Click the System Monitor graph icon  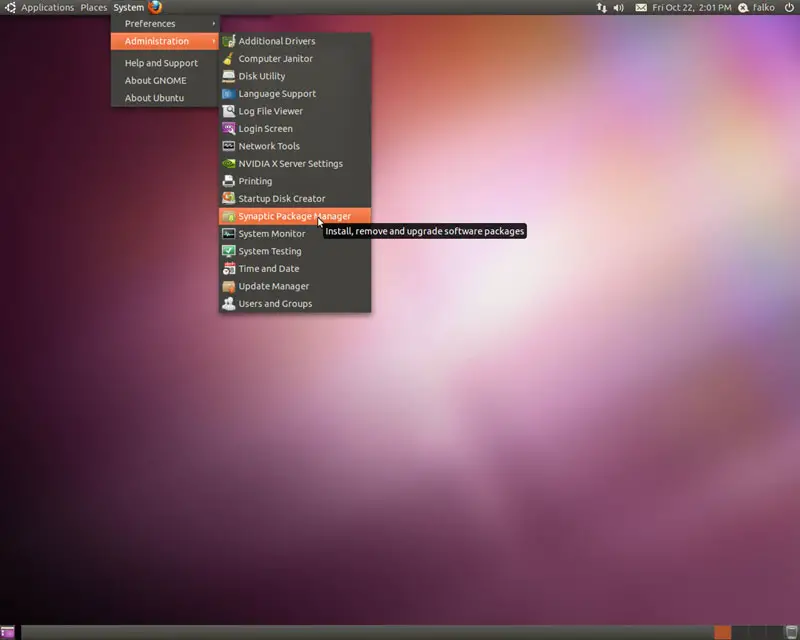pos(229,234)
